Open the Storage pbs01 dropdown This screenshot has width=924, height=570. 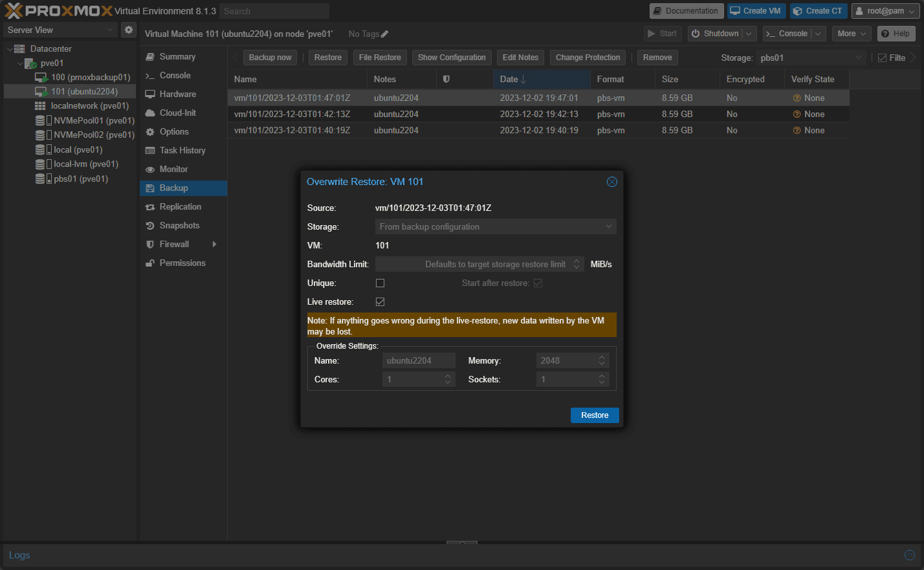[811, 58]
